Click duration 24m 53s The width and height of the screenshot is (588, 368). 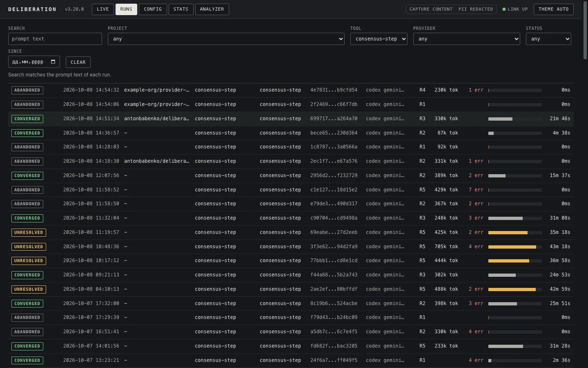560,275
